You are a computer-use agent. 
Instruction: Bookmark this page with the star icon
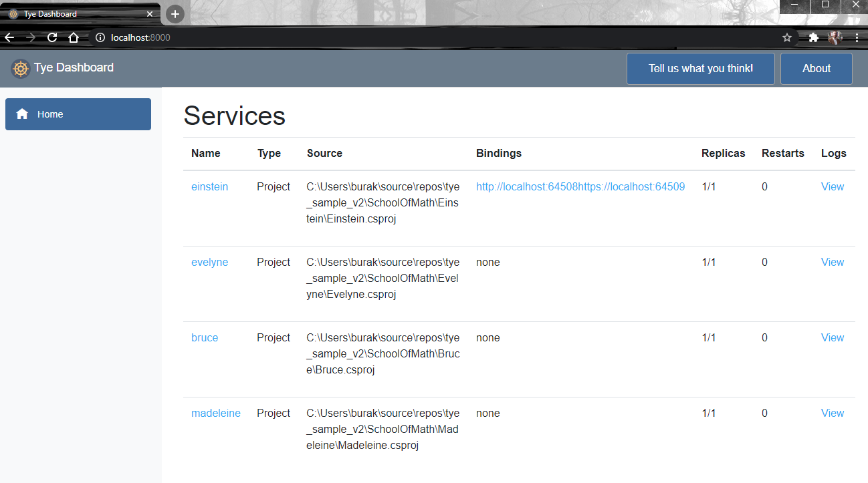point(787,37)
